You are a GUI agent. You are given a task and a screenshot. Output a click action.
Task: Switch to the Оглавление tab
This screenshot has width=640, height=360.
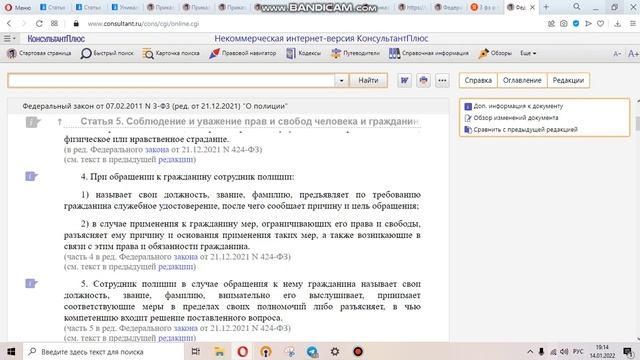click(x=522, y=80)
